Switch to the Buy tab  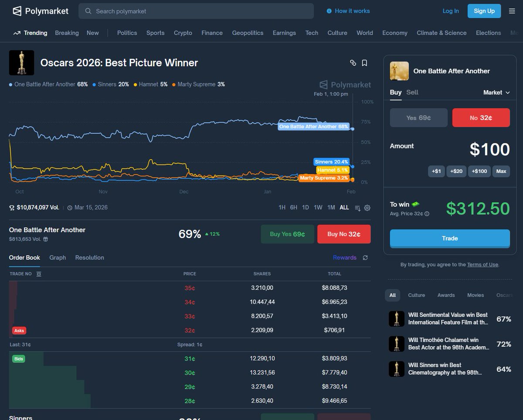pos(395,92)
